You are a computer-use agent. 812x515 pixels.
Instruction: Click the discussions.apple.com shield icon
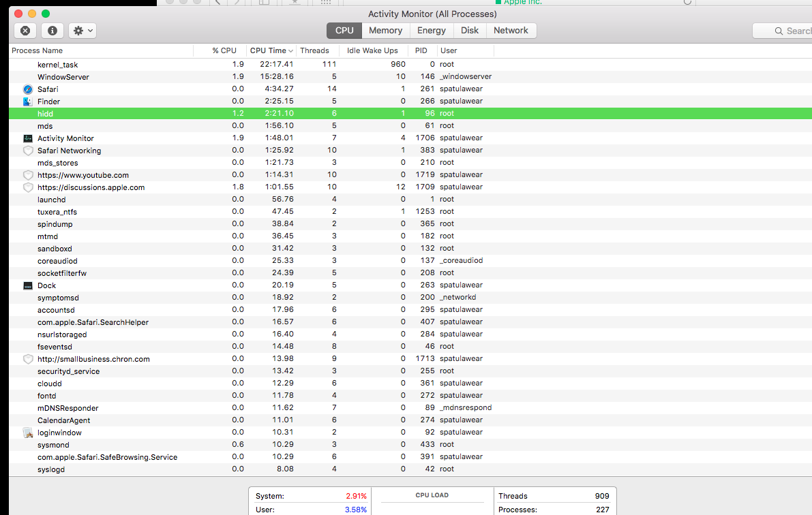pyautogui.click(x=28, y=187)
